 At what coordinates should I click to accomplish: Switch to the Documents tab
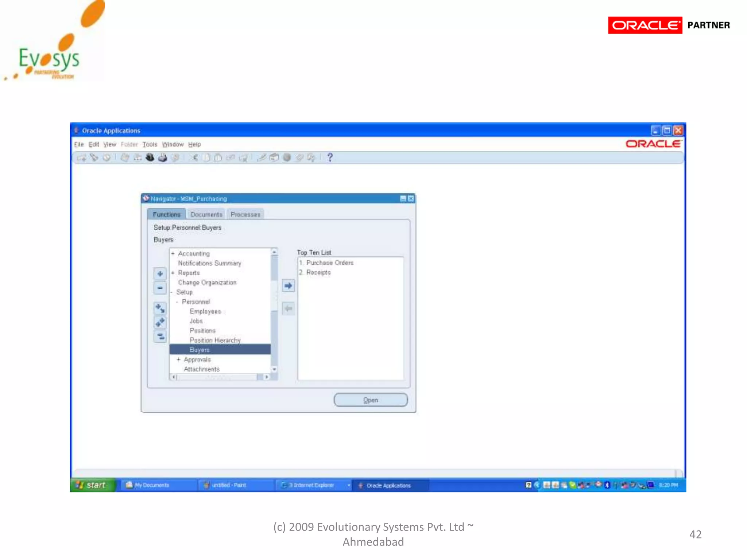click(x=206, y=214)
